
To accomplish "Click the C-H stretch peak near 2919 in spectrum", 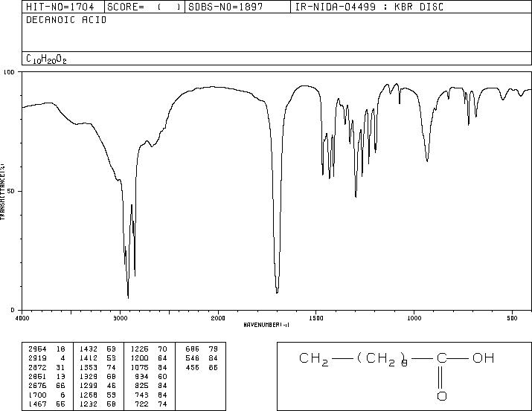I will (x=128, y=297).
